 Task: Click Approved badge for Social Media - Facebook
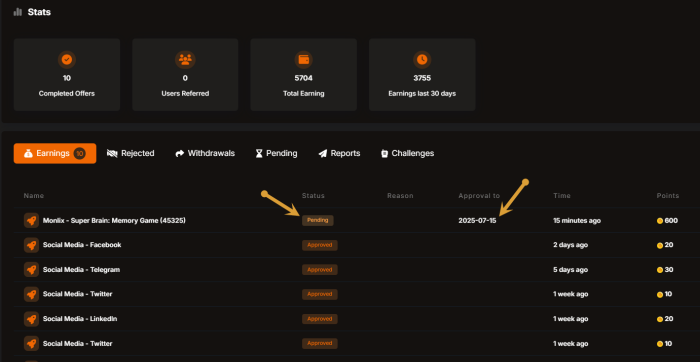point(320,245)
